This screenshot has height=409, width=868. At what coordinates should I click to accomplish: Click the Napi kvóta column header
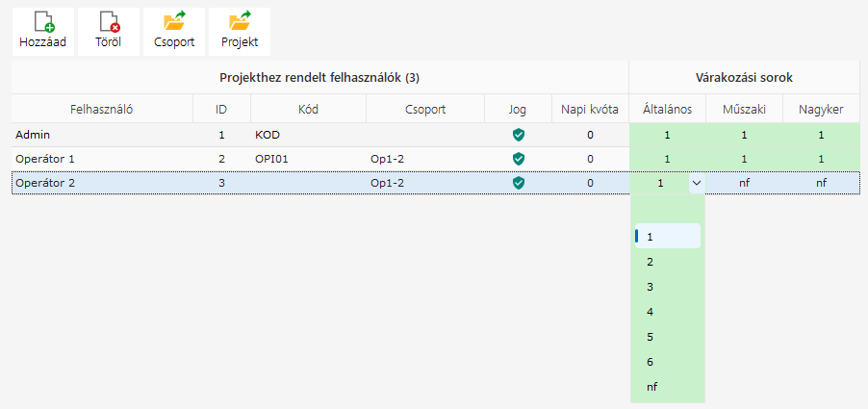point(590,110)
